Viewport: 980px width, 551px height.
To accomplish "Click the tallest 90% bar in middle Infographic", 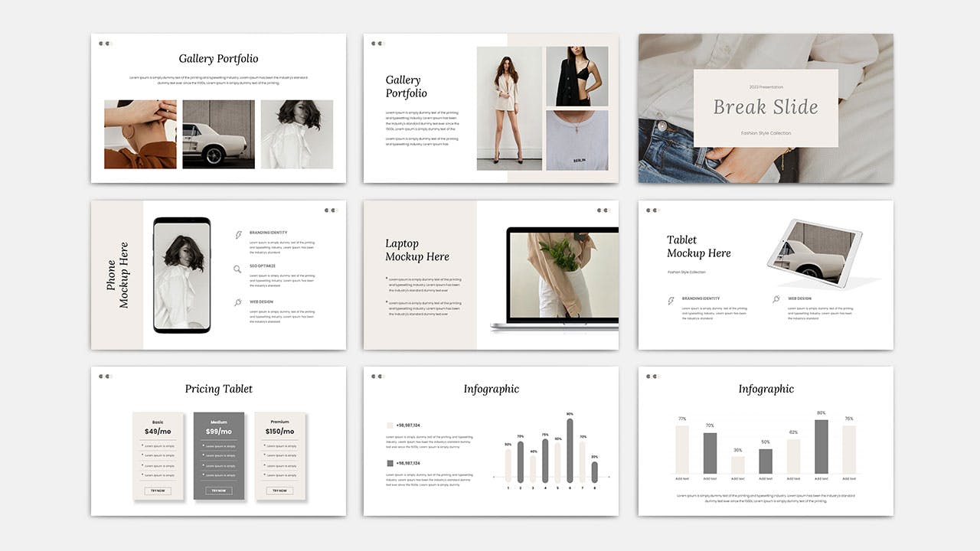I will pyautogui.click(x=570, y=450).
